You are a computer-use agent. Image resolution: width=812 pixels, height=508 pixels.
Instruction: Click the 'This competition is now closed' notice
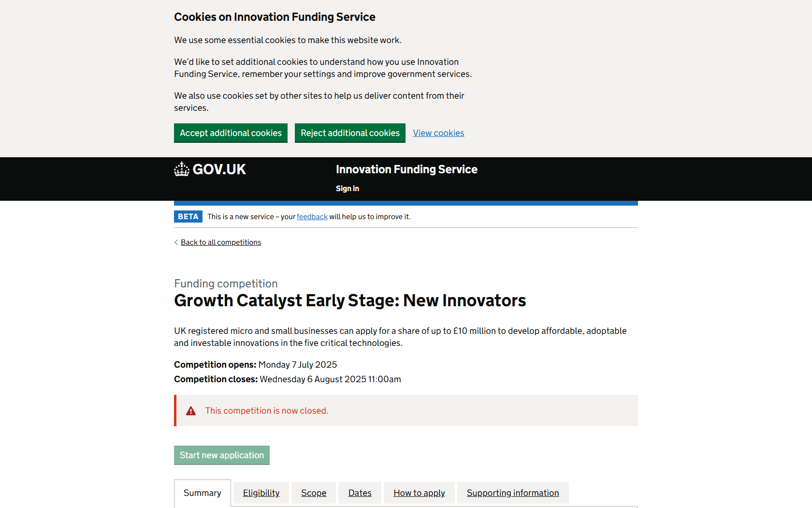pyautogui.click(x=266, y=411)
